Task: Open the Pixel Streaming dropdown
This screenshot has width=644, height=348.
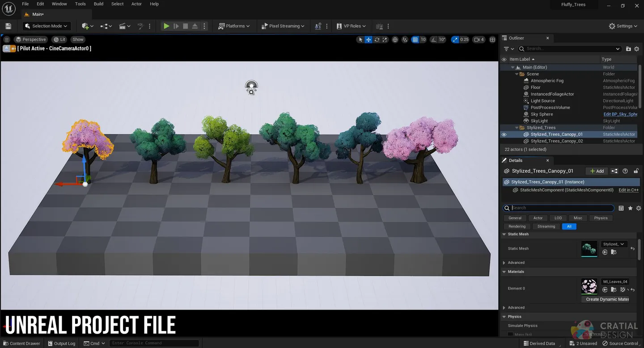Action: (x=283, y=26)
